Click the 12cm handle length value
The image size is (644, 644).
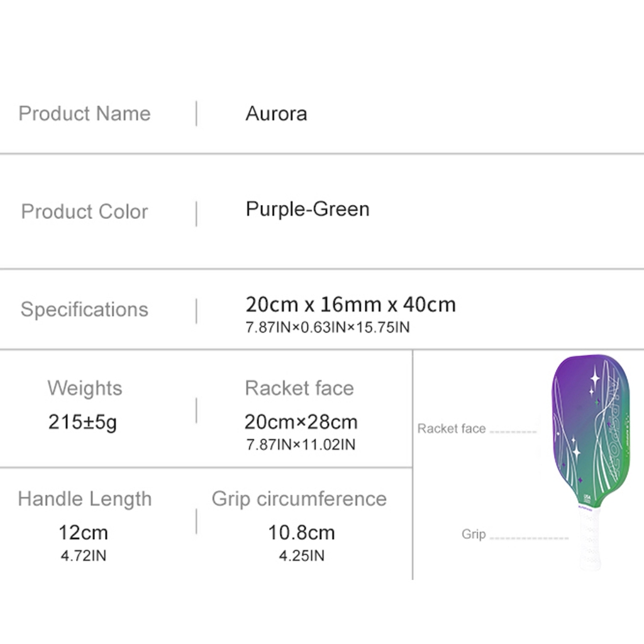coord(84,533)
